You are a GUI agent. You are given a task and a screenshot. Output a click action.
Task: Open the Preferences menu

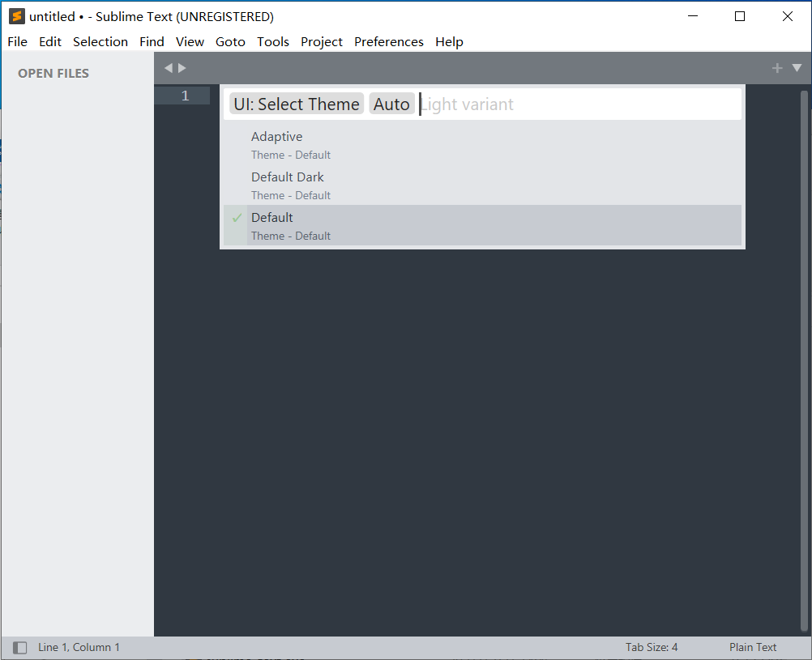click(x=388, y=41)
